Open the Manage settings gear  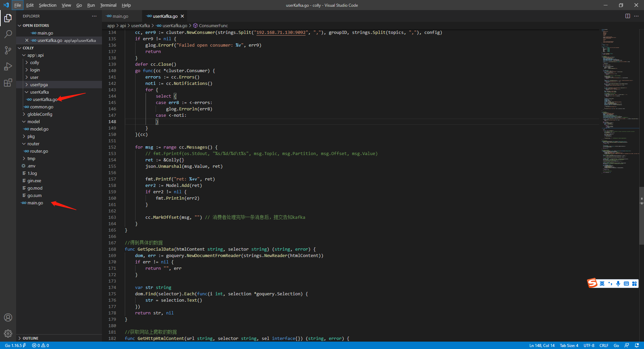(8, 334)
